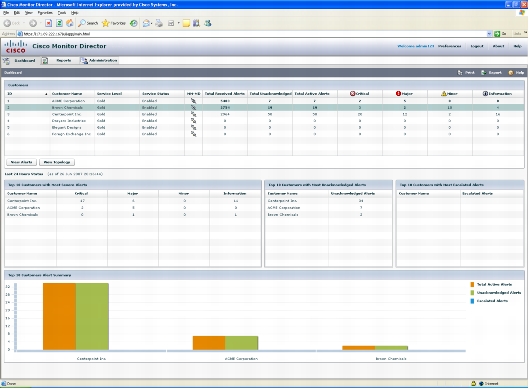This screenshot has height=389, width=530.
Task: Click the yellow Discuss note icon
Action: [x=186, y=23]
